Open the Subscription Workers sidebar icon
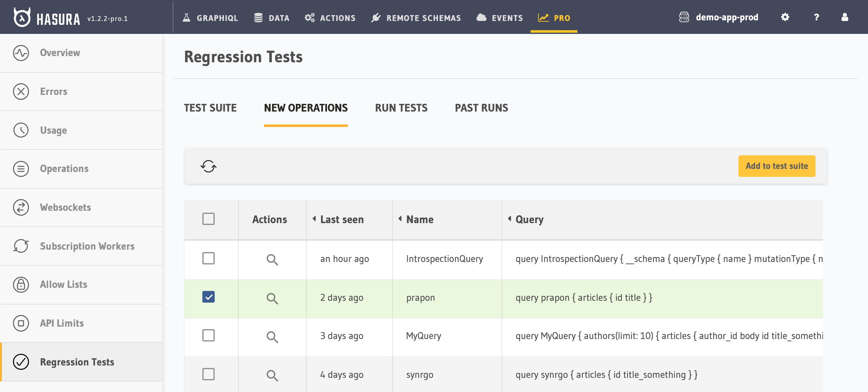 coord(21,246)
